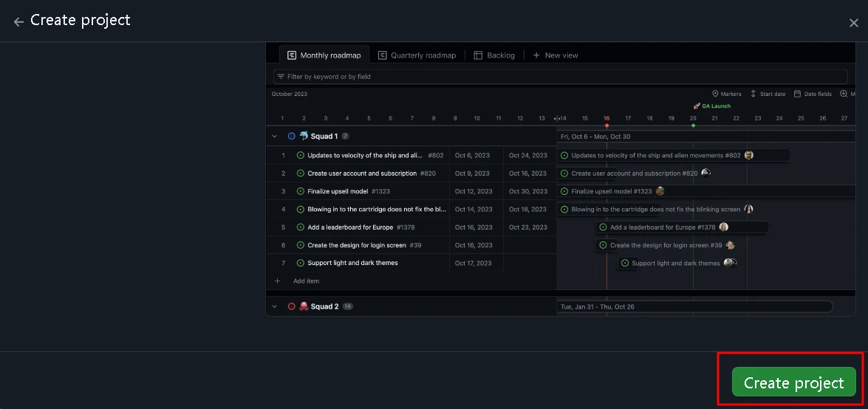Screen dimensions: 868x409
Task: Open table row Support light and dark themes
Action: [411, 263]
